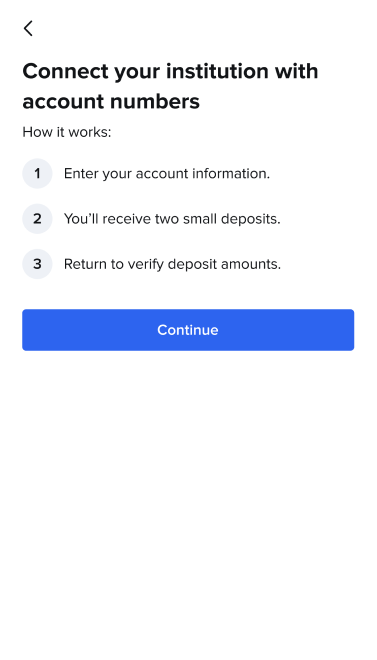Click the step 3 number badge
Image resolution: width=377 pixels, height=660 pixels.
pos(37,264)
